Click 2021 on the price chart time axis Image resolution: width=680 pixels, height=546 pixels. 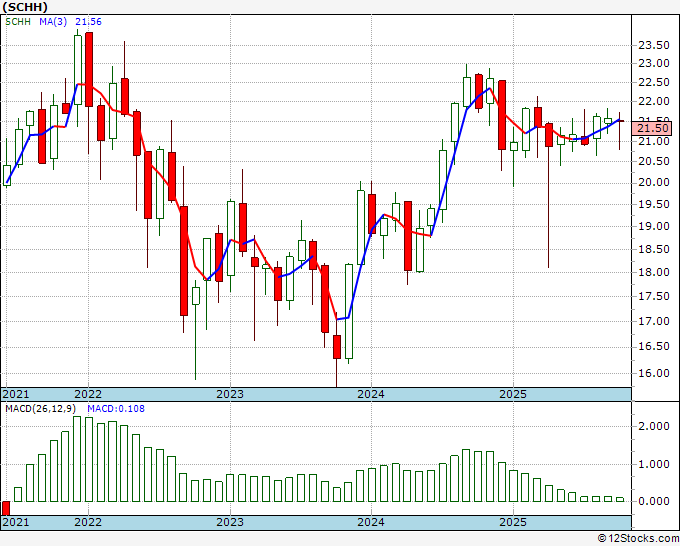point(16,394)
